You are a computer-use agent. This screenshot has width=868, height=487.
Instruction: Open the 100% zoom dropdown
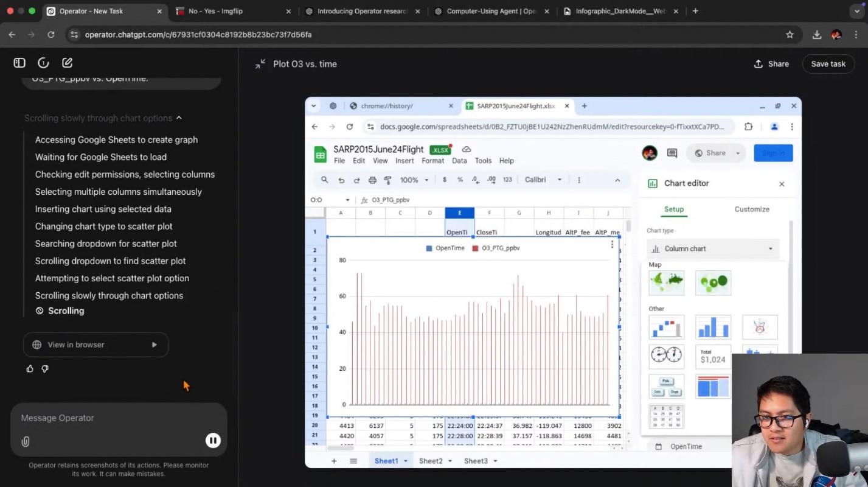414,180
